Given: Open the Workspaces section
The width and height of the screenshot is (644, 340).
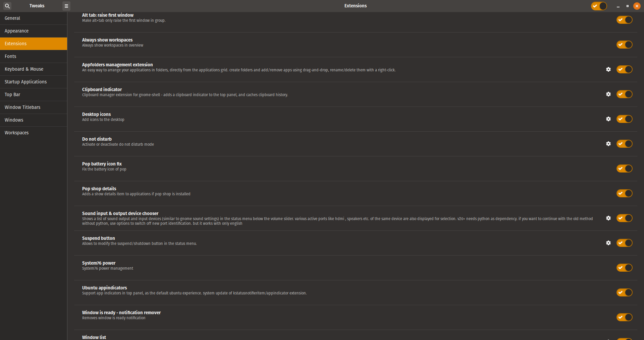Looking at the screenshot, I should click(x=34, y=133).
